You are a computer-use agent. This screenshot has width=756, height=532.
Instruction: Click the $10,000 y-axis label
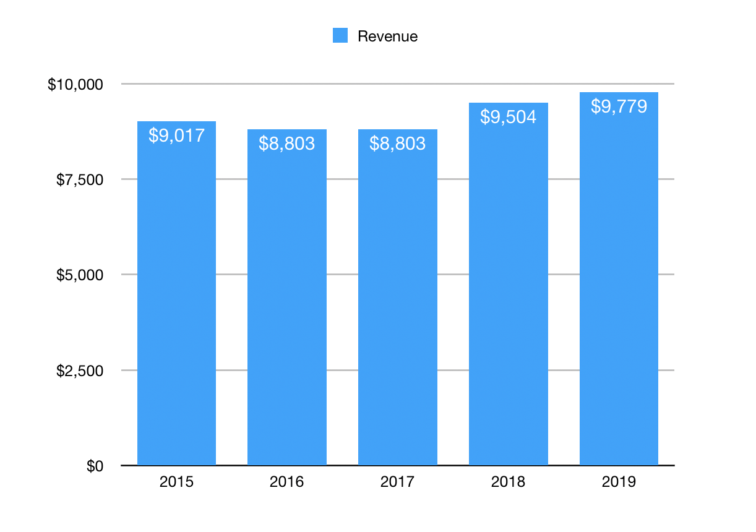pos(75,84)
